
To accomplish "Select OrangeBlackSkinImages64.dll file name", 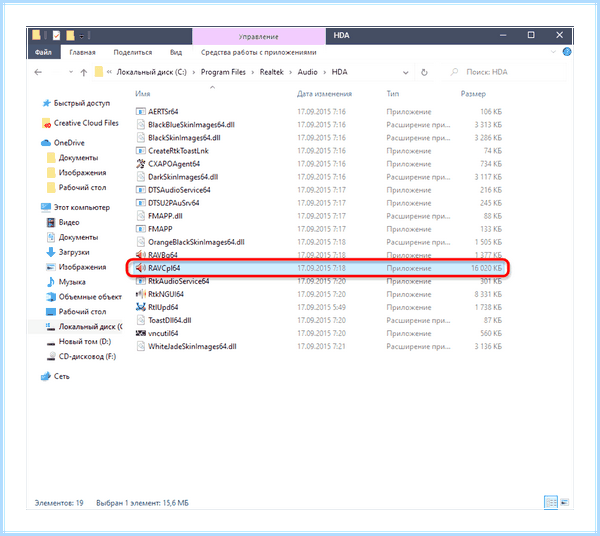I will (x=196, y=242).
